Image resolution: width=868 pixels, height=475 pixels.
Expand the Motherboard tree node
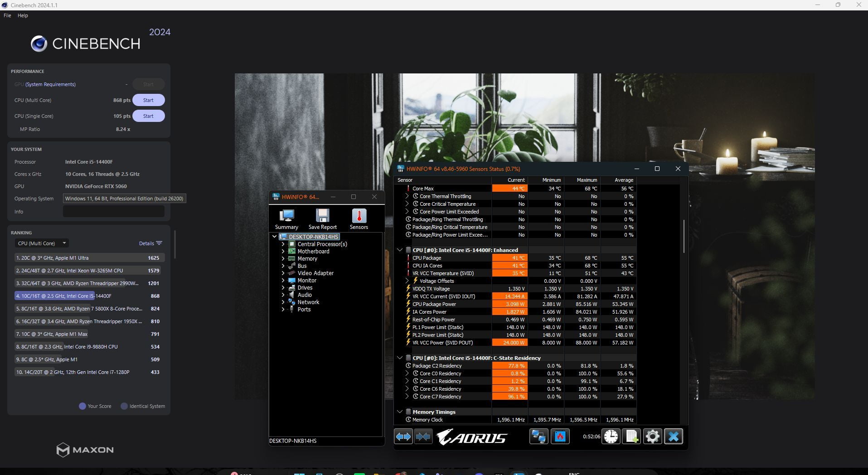point(283,252)
